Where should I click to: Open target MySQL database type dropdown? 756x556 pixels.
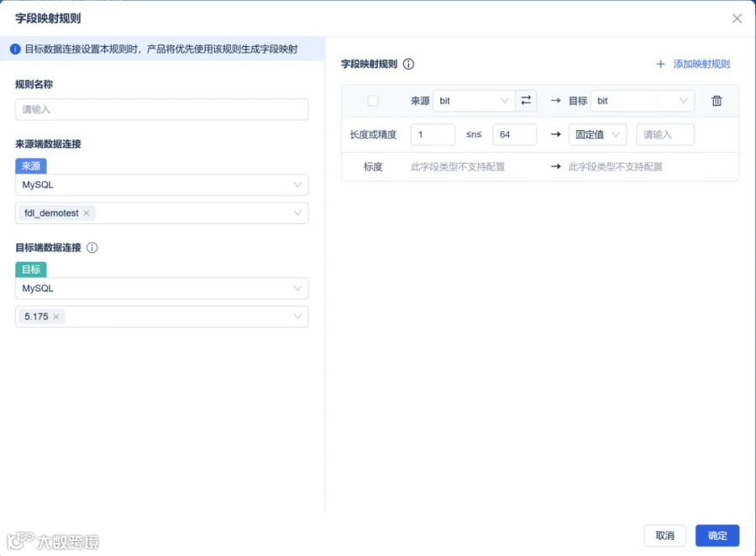pos(162,288)
